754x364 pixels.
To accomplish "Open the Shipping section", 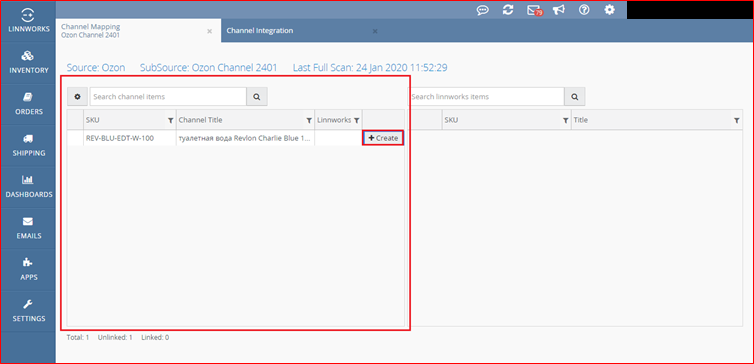I will click(x=28, y=146).
